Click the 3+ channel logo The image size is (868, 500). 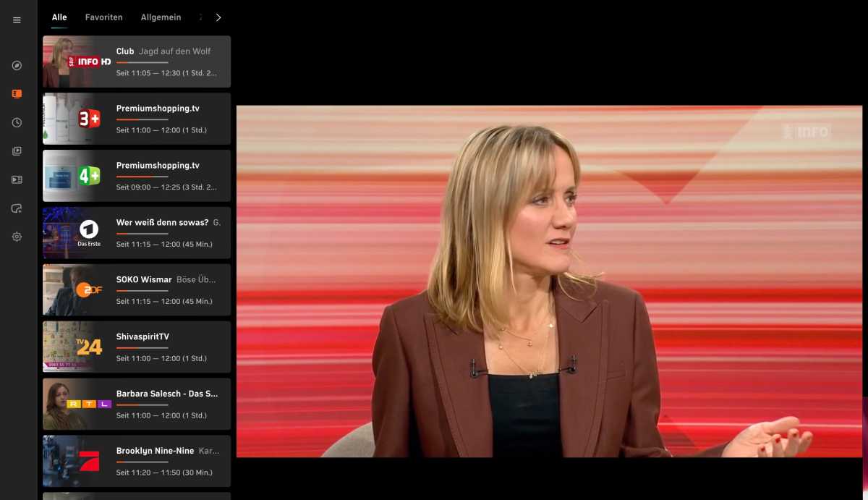point(89,119)
